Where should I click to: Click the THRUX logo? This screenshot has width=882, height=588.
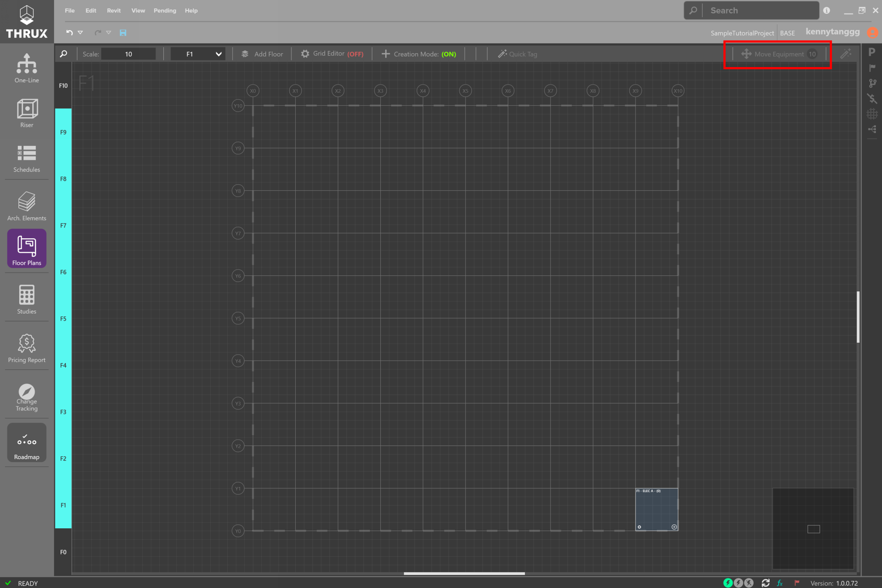(27, 21)
